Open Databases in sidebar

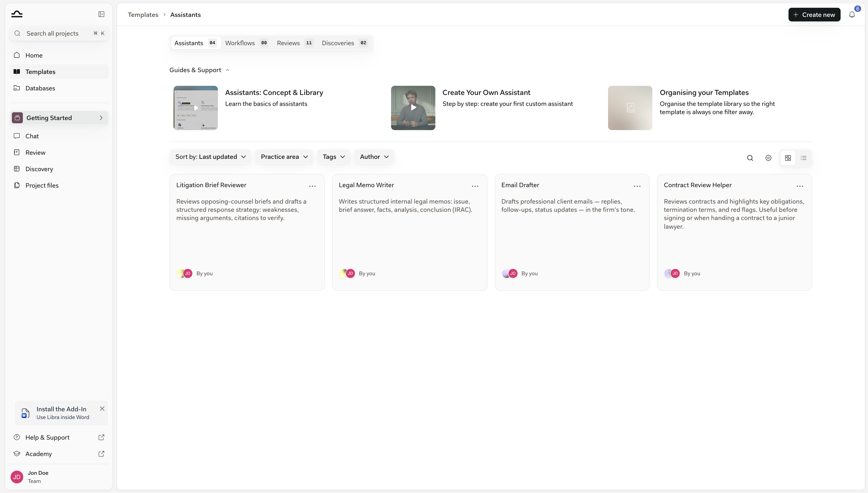click(x=59, y=88)
